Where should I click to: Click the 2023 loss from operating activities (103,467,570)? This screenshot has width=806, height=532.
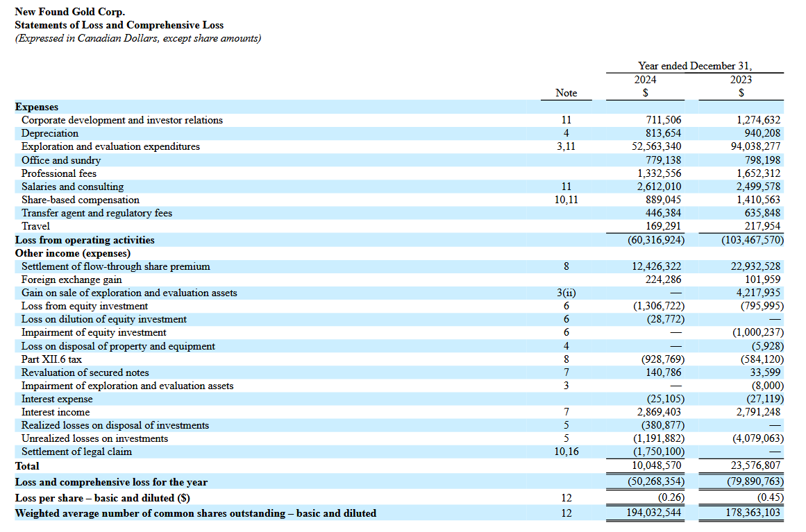click(752, 240)
